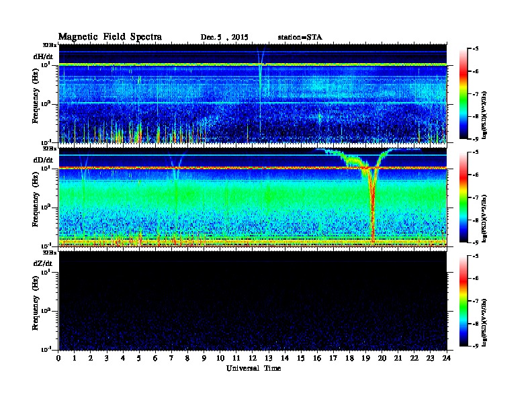Click the 10^0 frequency tick of the dD/dt panel
Image resolution: width=532 pixels, height=411 pixels.
point(46,208)
